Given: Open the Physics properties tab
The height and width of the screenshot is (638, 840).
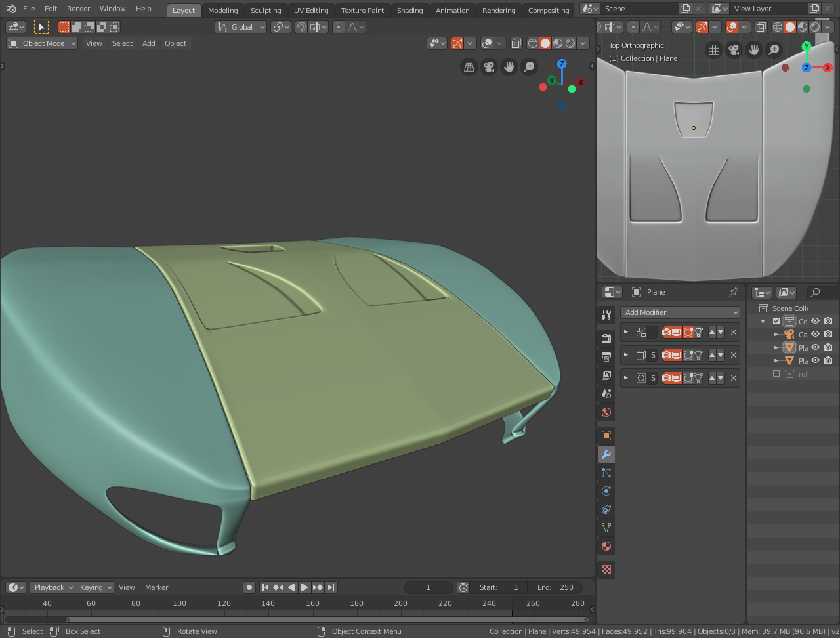Looking at the screenshot, I should pyautogui.click(x=606, y=491).
